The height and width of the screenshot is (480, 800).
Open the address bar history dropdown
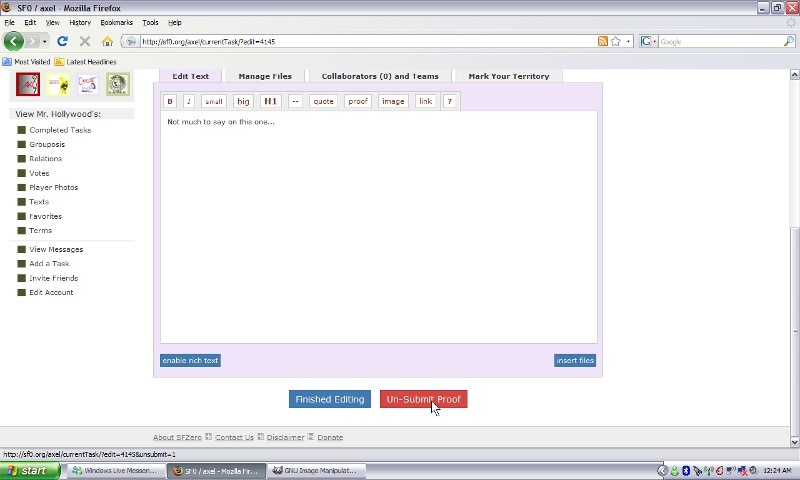click(629, 41)
